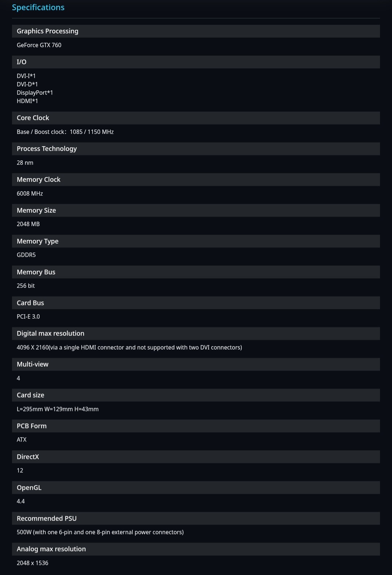Image resolution: width=392 pixels, height=575 pixels.
Task: Select the PCI-E 3.0 value
Action: click(x=28, y=317)
